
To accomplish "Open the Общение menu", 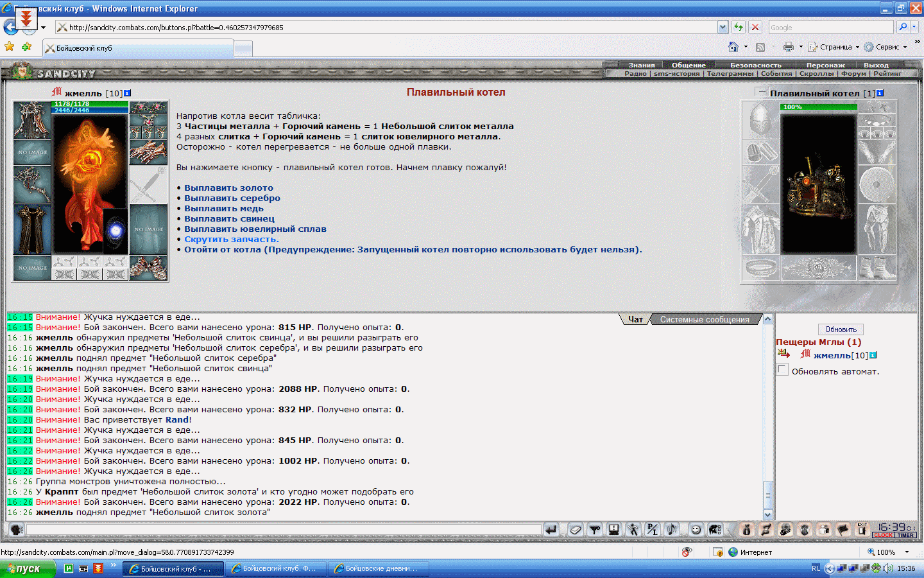I will coord(689,65).
